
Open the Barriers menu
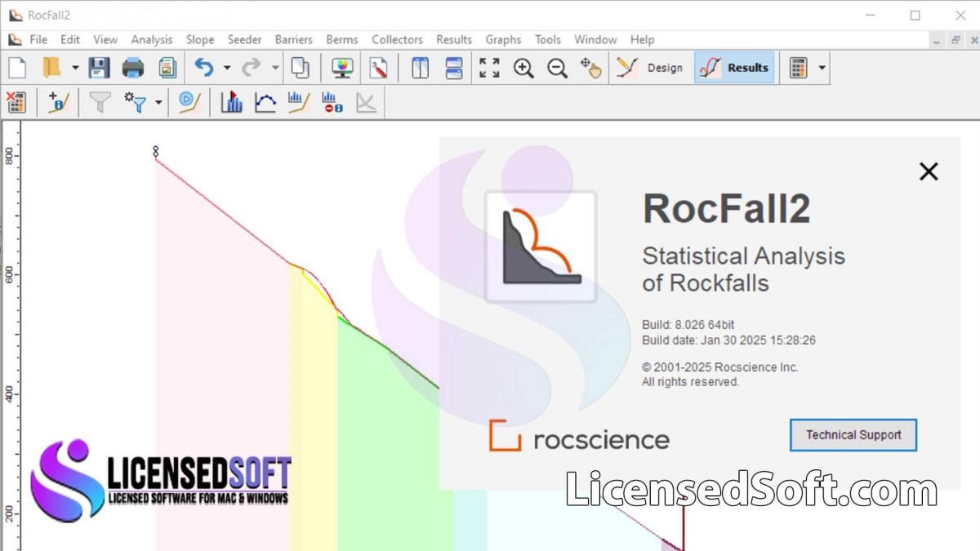click(294, 39)
